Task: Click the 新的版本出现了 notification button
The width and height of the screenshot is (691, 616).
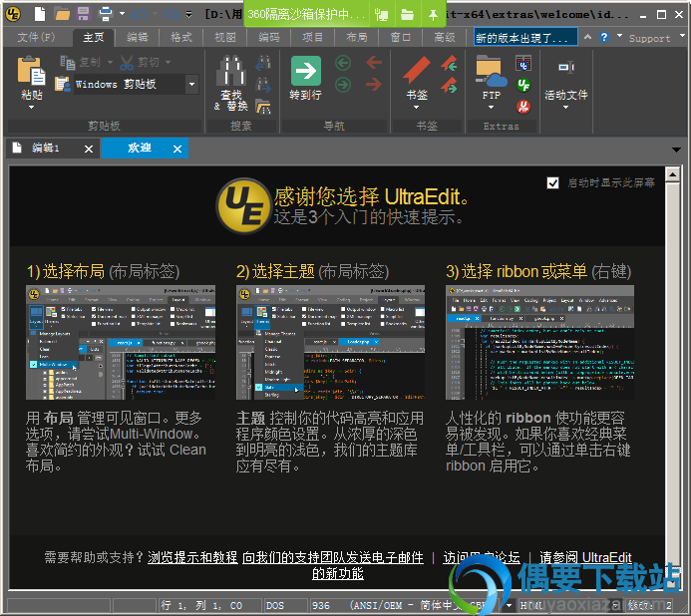Action: pos(525,37)
